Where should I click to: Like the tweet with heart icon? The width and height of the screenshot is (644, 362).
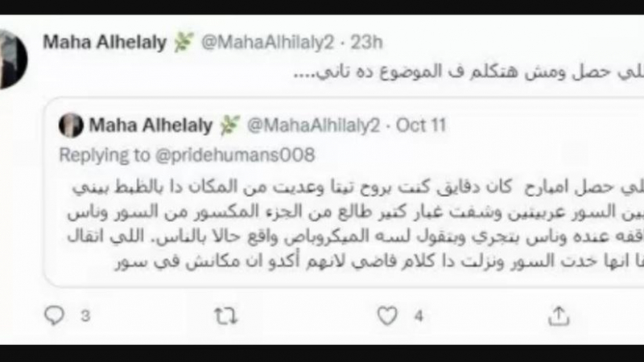(387, 315)
